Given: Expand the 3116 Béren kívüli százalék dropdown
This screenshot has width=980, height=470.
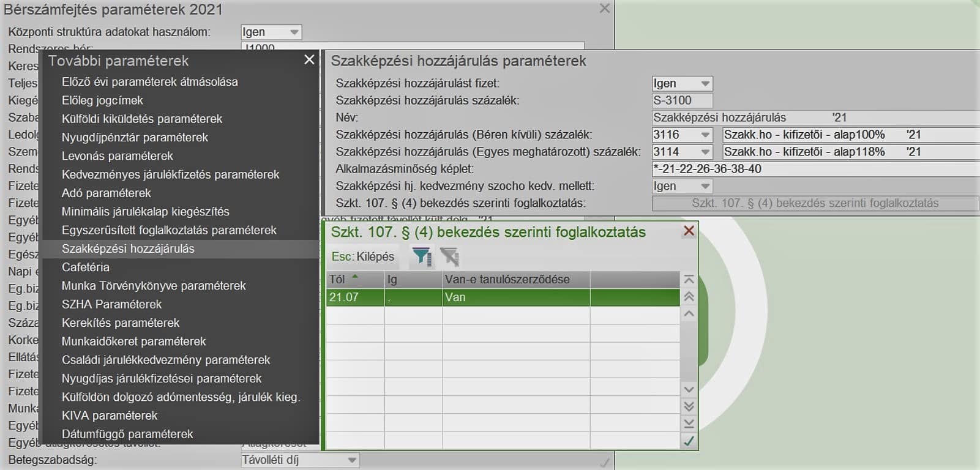Looking at the screenshot, I should 705,135.
